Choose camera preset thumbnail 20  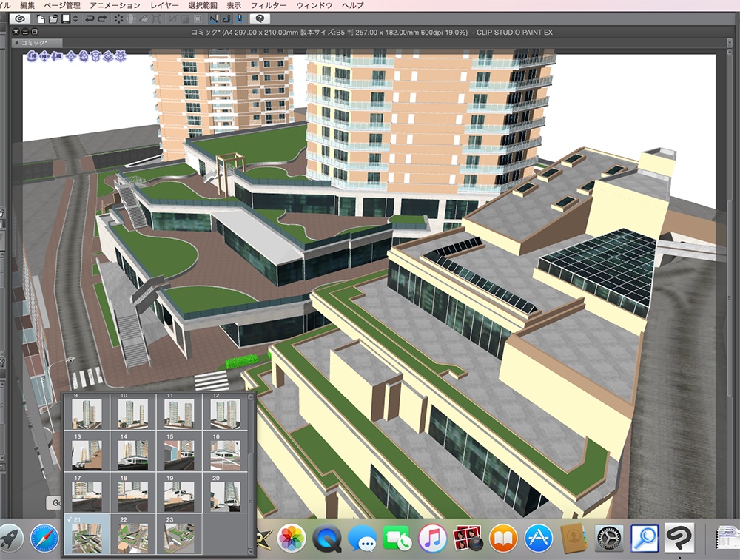tap(225, 493)
